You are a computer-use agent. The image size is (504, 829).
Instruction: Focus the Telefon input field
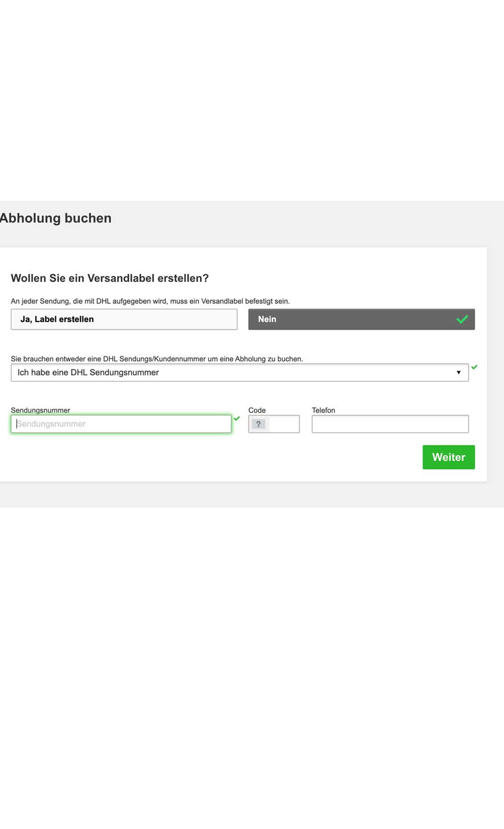pos(390,424)
